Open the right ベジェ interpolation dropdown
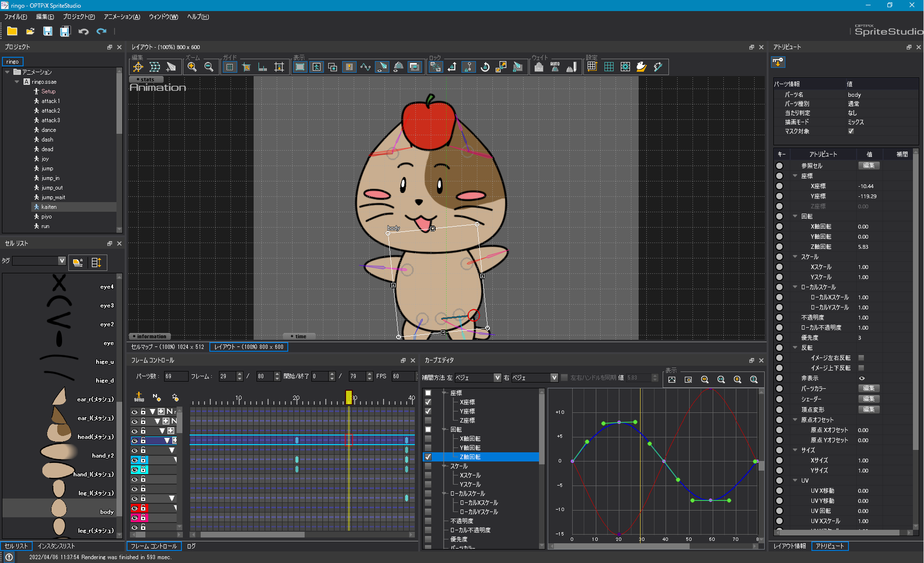The width and height of the screenshot is (924, 563). tap(554, 378)
